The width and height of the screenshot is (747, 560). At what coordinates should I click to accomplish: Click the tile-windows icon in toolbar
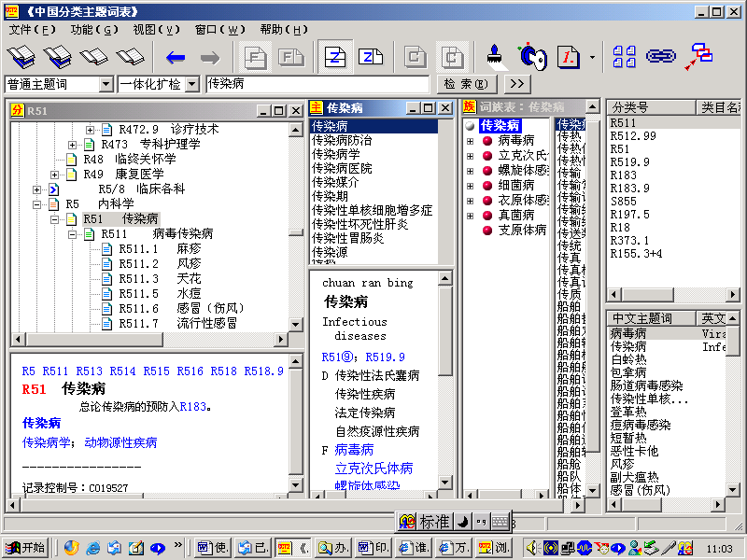(625, 57)
